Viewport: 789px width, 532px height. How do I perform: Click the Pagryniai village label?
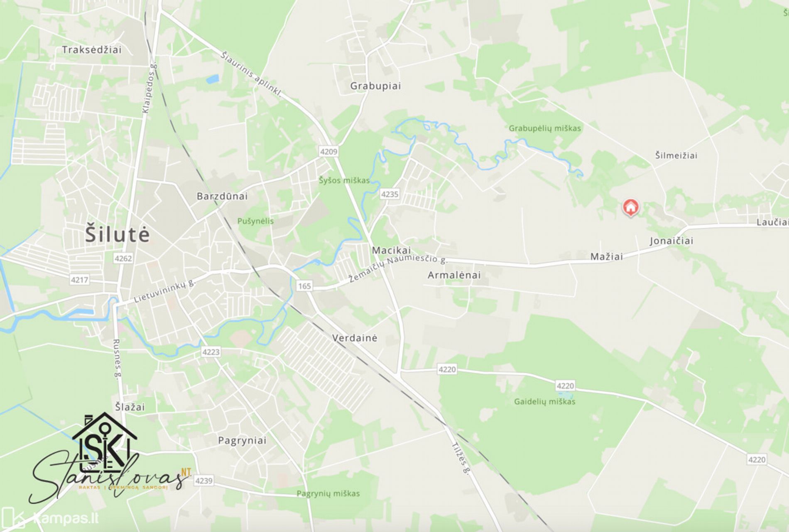click(242, 441)
